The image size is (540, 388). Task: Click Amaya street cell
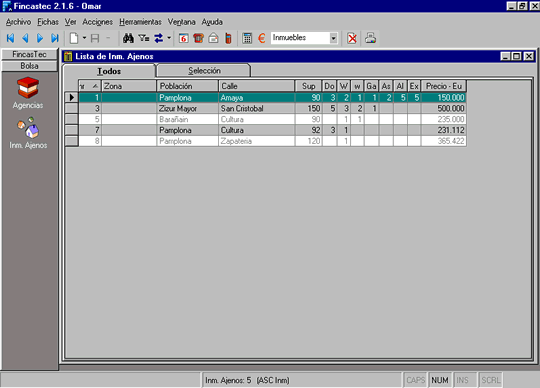257,98
